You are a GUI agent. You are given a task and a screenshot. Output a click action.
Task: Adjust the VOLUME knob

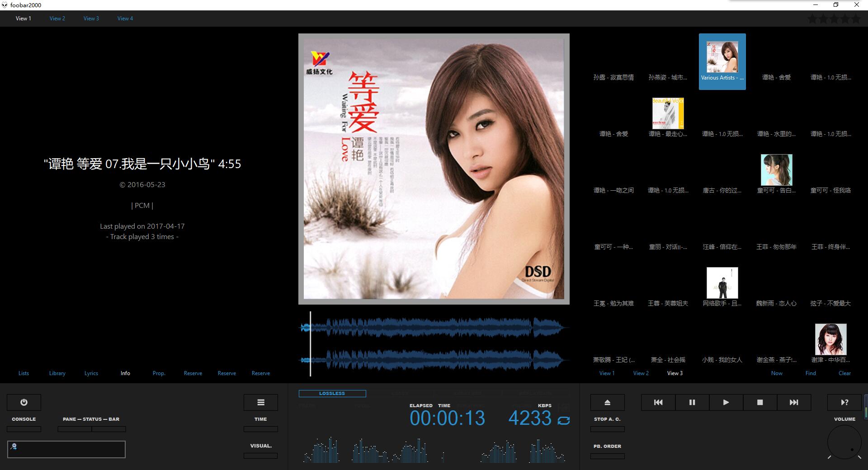click(x=844, y=442)
